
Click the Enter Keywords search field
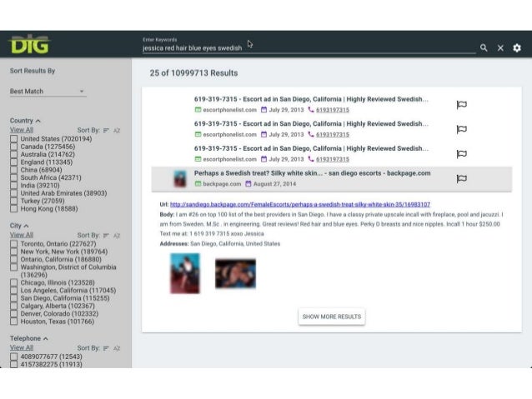[309, 48]
